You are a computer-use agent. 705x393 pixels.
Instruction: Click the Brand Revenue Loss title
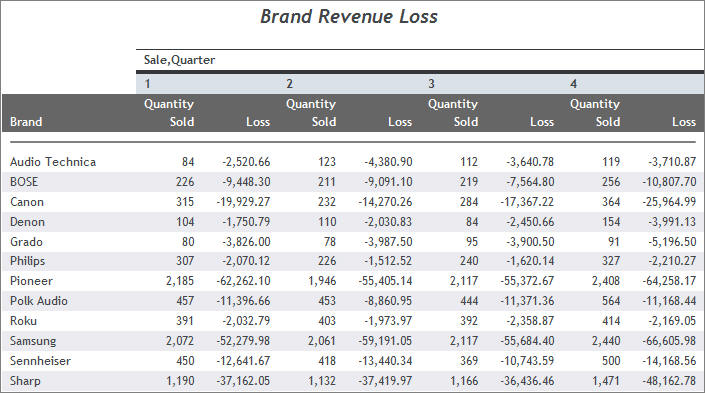tap(349, 17)
